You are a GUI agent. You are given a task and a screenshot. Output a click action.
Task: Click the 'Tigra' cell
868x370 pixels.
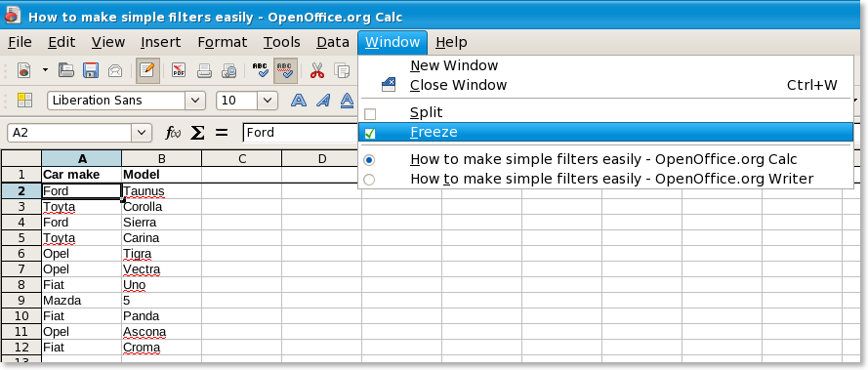[x=162, y=254]
